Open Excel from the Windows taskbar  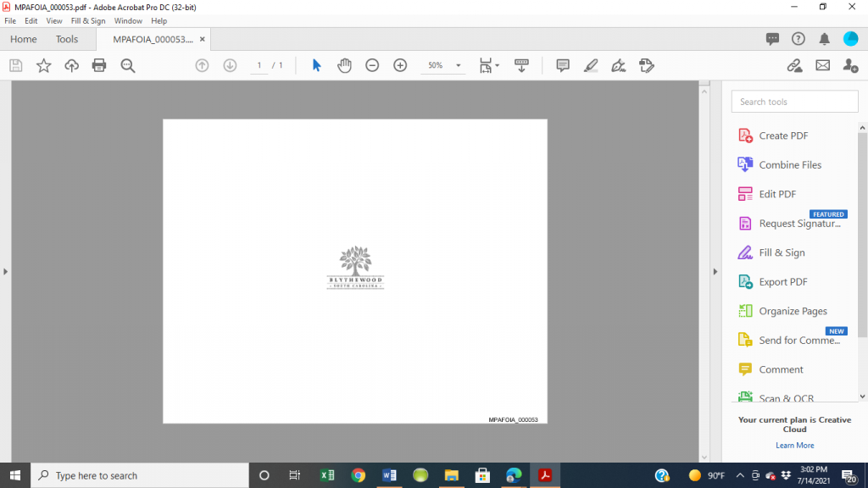coord(327,475)
